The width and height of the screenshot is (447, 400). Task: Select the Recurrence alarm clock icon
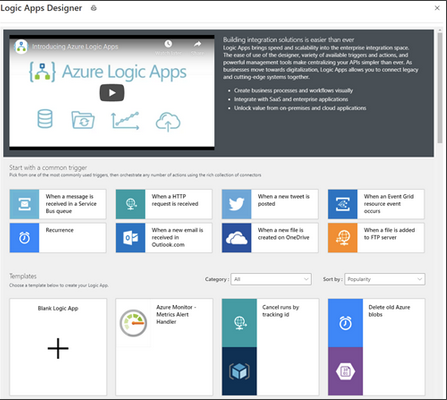click(24, 238)
